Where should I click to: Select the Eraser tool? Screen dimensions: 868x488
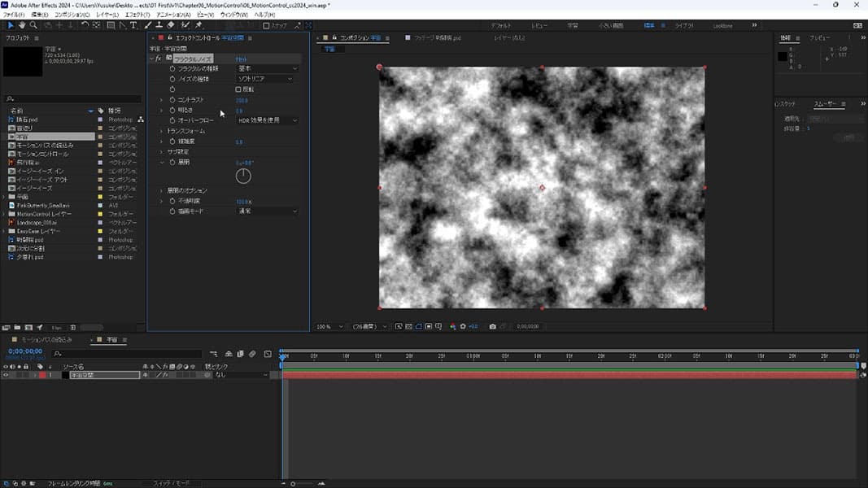[171, 25]
